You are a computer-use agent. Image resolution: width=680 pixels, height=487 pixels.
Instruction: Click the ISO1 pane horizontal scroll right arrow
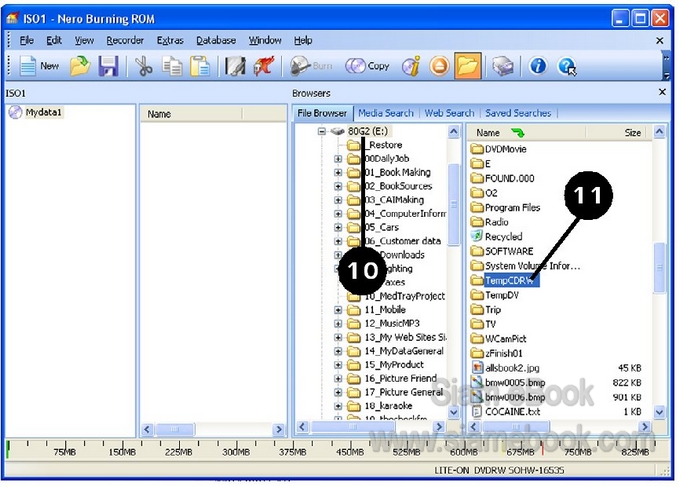[279, 429]
